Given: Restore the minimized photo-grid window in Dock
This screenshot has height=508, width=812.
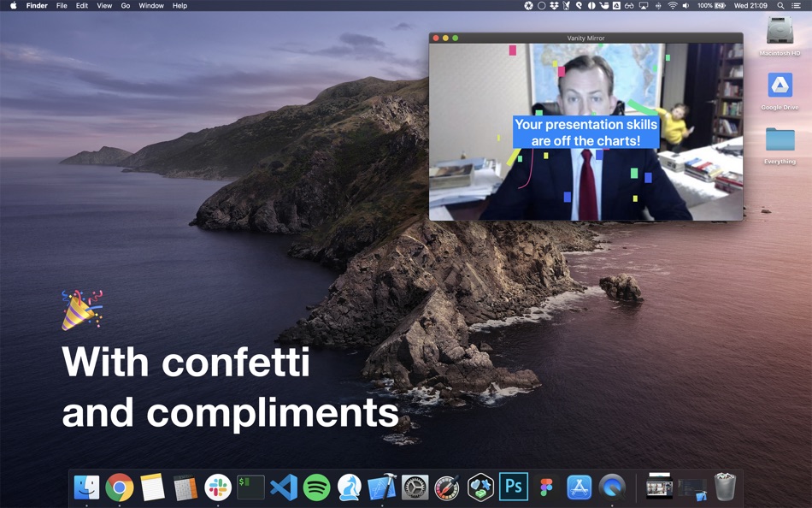Looking at the screenshot, I should pos(659,487).
